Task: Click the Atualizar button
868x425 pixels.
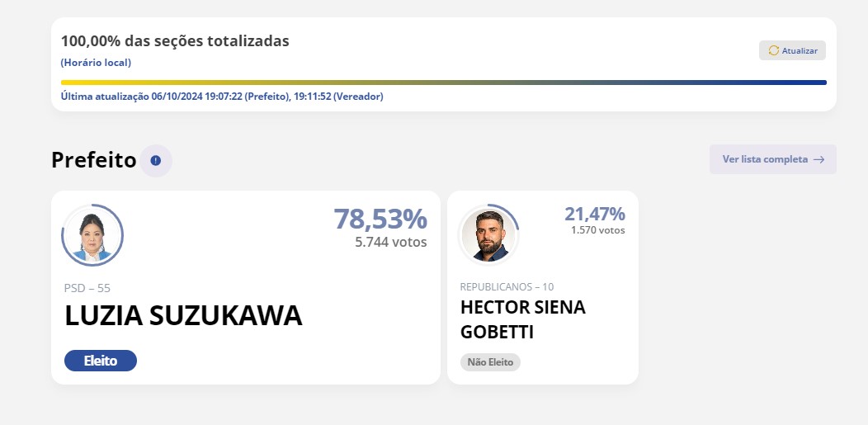Action: click(x=792, y=50)
